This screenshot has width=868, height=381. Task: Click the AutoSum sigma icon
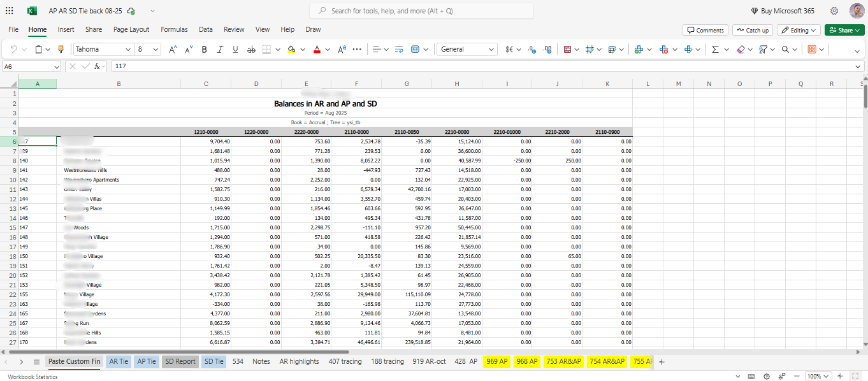click(715, 49)
